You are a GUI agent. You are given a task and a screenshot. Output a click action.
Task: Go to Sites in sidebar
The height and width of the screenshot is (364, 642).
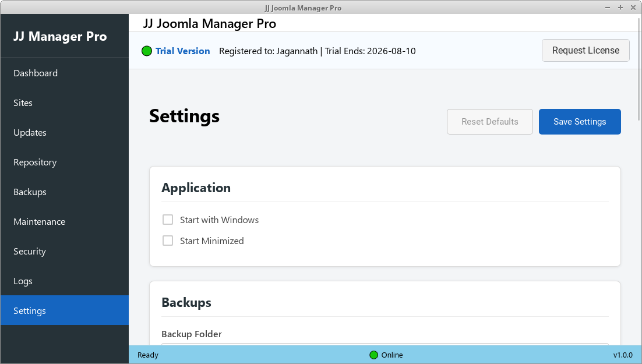point(64,103)
